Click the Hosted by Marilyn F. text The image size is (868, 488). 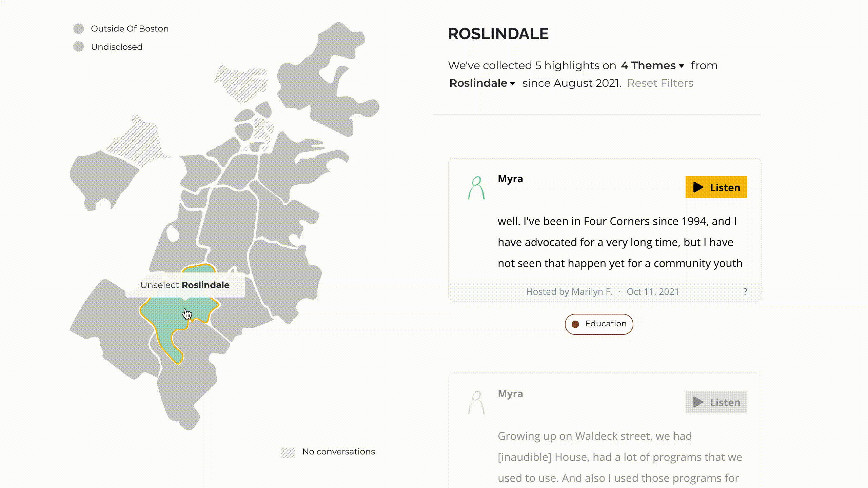coord(569,292)
